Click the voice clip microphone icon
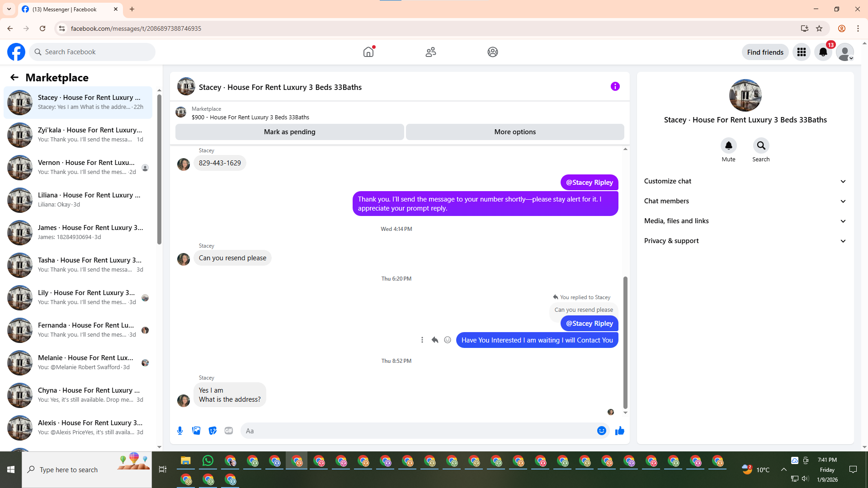This screenshot has height=488, width=868. click(x=180, y=431)
